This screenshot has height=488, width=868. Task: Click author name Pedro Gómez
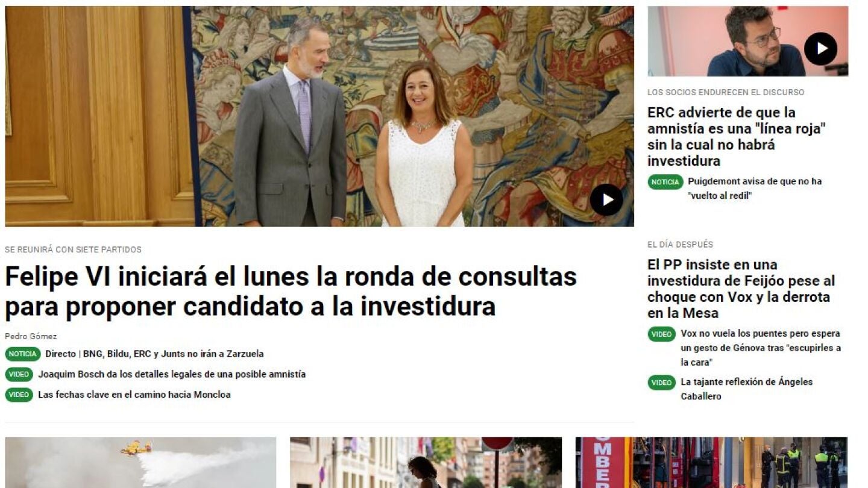31,337
